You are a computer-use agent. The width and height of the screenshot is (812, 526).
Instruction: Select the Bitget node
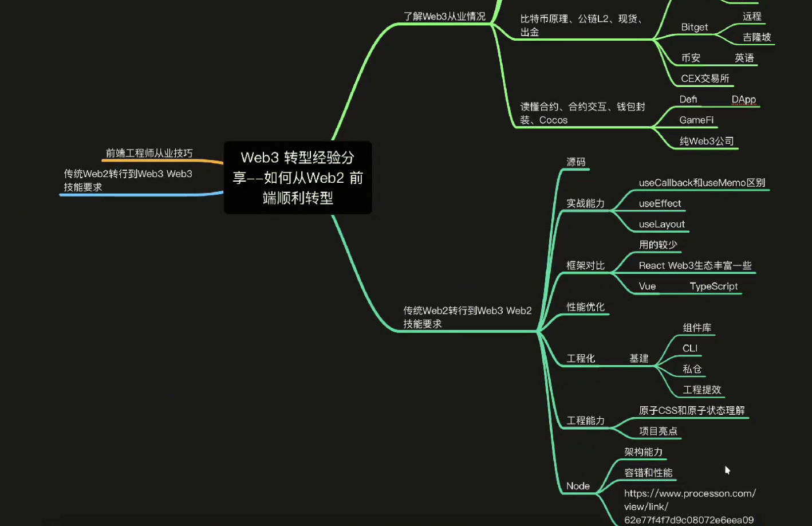(x=694, y=27)
